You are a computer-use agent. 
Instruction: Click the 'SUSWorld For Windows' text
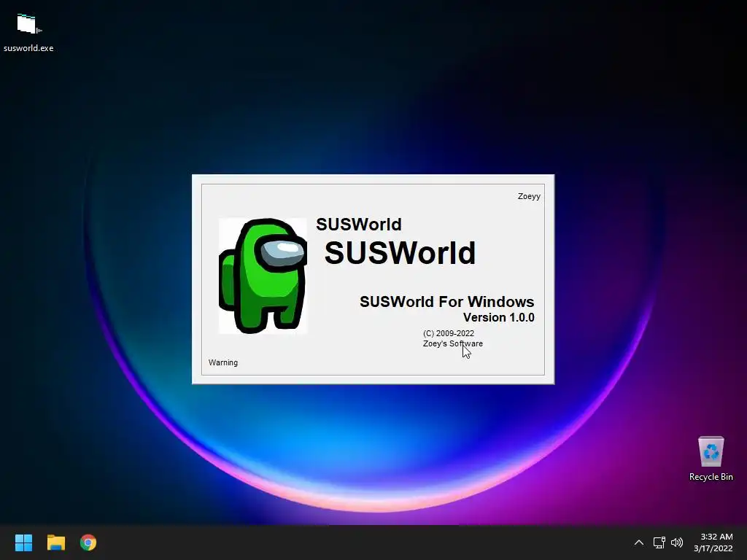pyautogui.click(x=447, y=301)
